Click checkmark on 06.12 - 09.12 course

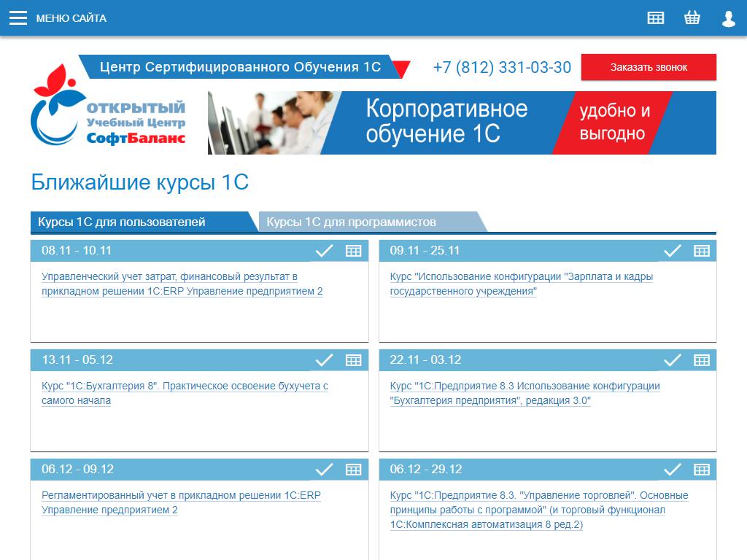324,470
